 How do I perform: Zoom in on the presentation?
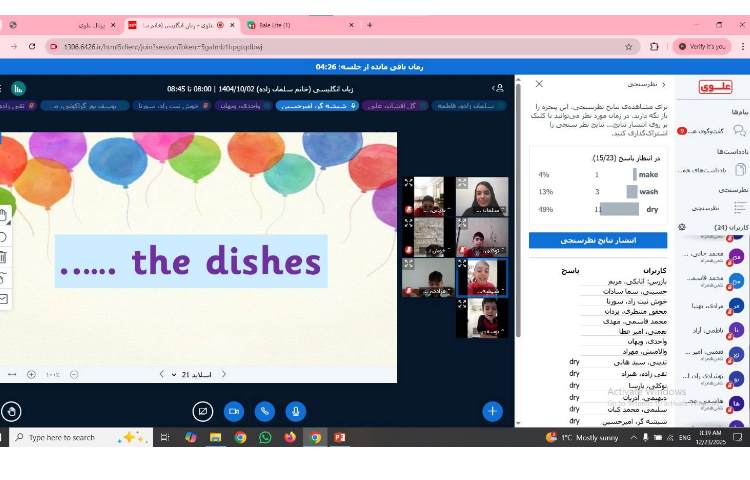point(31,374)
